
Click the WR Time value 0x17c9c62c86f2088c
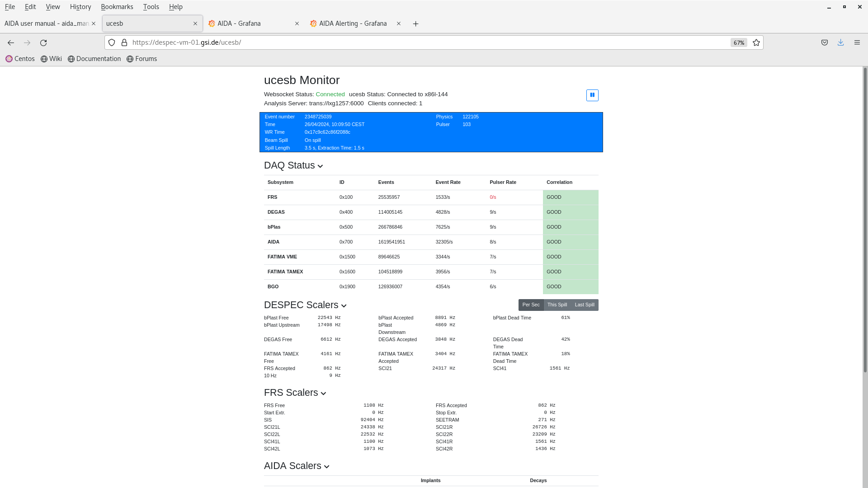327,132
